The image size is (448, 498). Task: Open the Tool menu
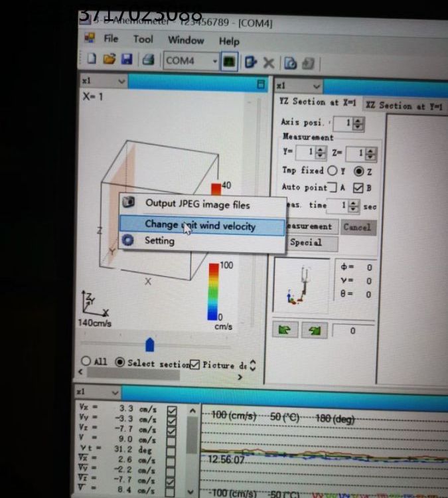point(143,39)
